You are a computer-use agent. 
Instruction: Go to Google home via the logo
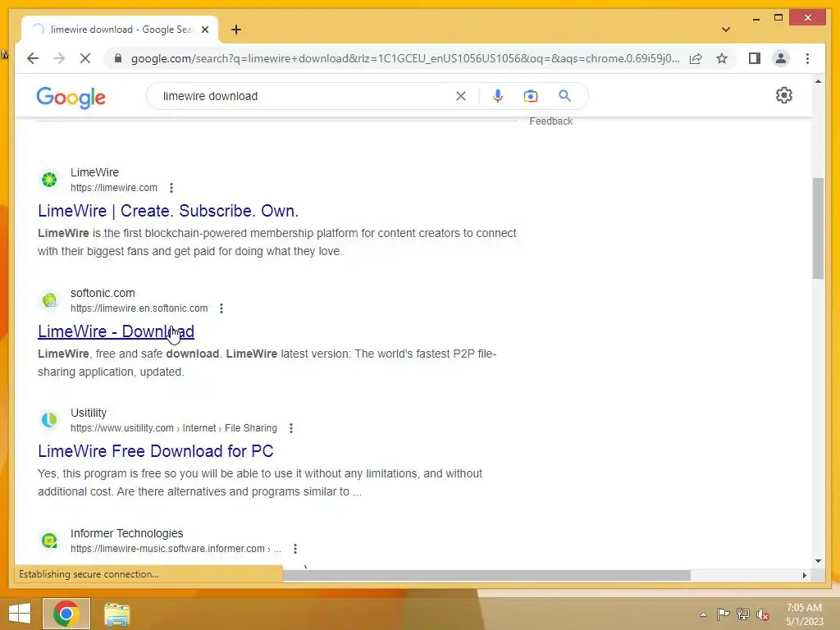pos(71,97)
